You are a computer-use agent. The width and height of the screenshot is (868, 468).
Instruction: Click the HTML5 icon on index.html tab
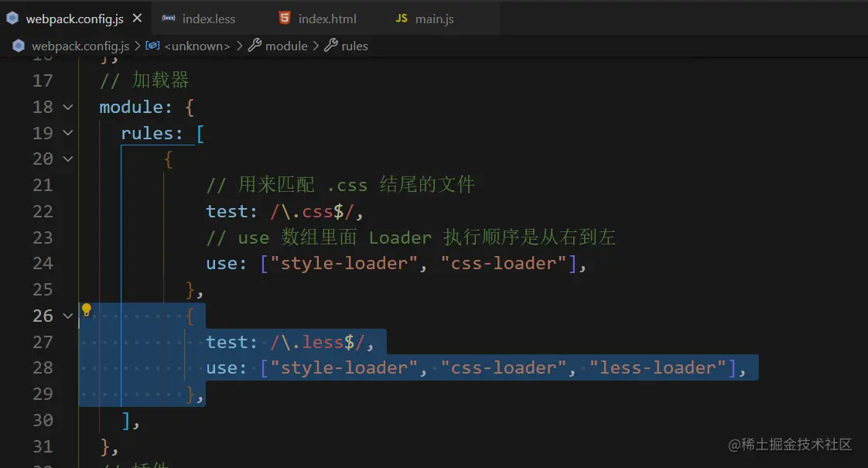click(285, 18)
